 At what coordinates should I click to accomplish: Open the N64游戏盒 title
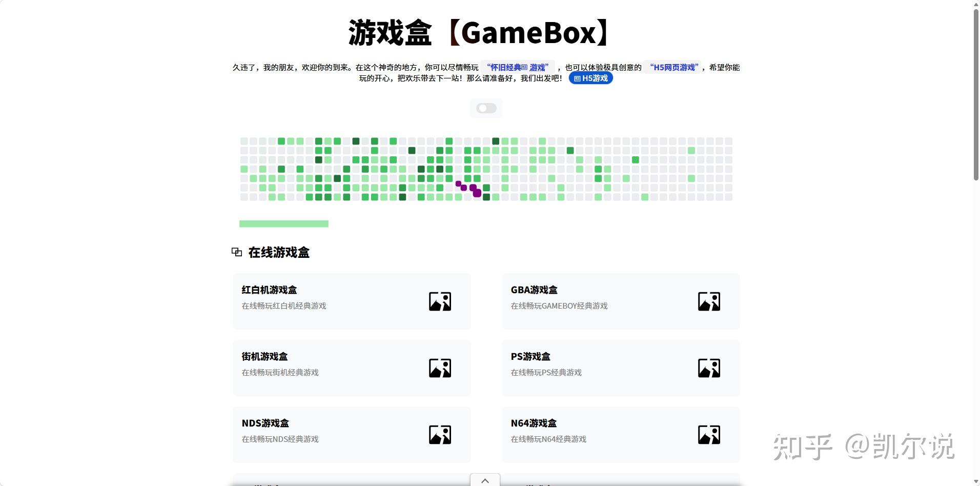(x=534, y=423)
